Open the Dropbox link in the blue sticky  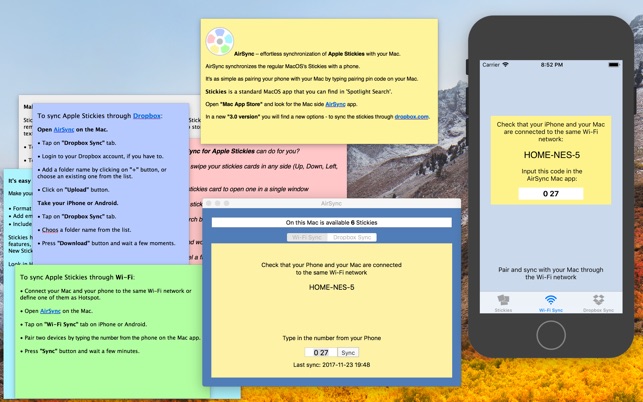146,116
